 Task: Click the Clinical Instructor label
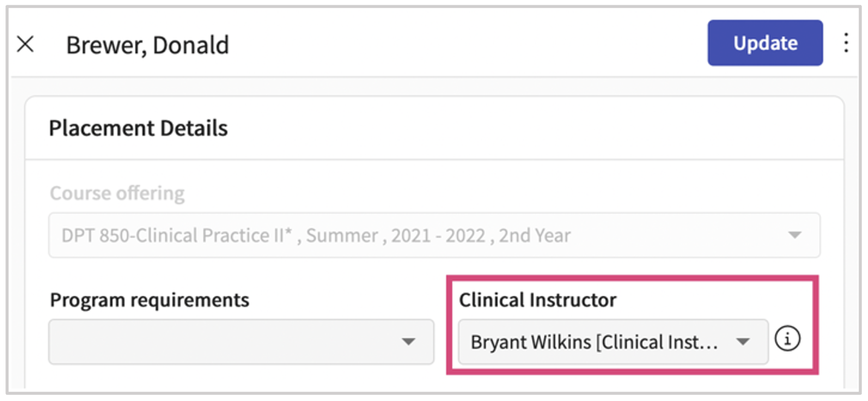coord(537,300)
